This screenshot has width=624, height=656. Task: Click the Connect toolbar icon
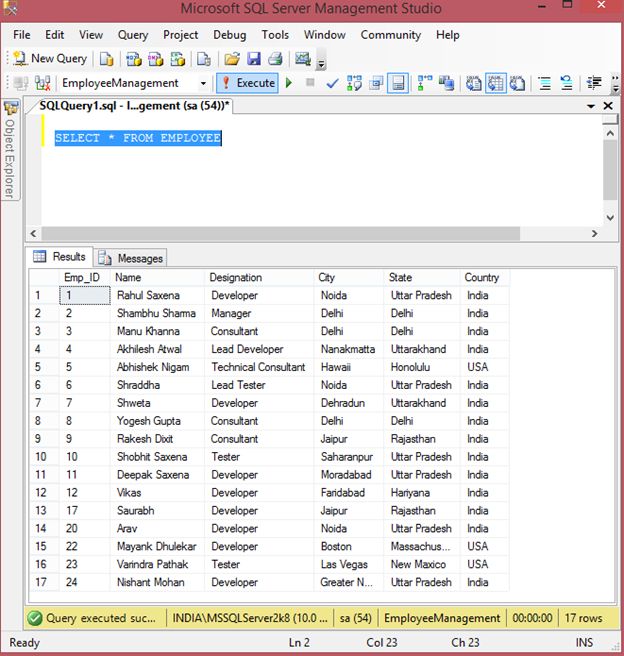click(x=20, y=83)
